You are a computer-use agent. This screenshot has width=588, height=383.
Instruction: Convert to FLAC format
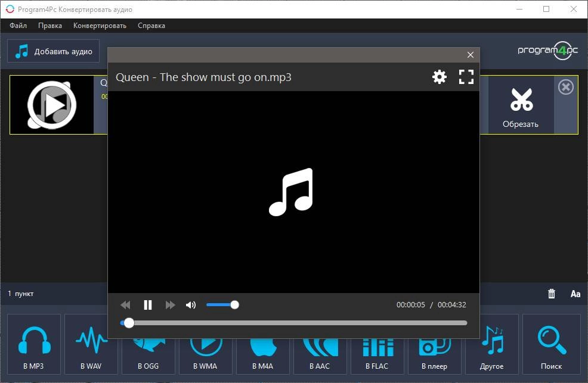(x=377, y=356)
